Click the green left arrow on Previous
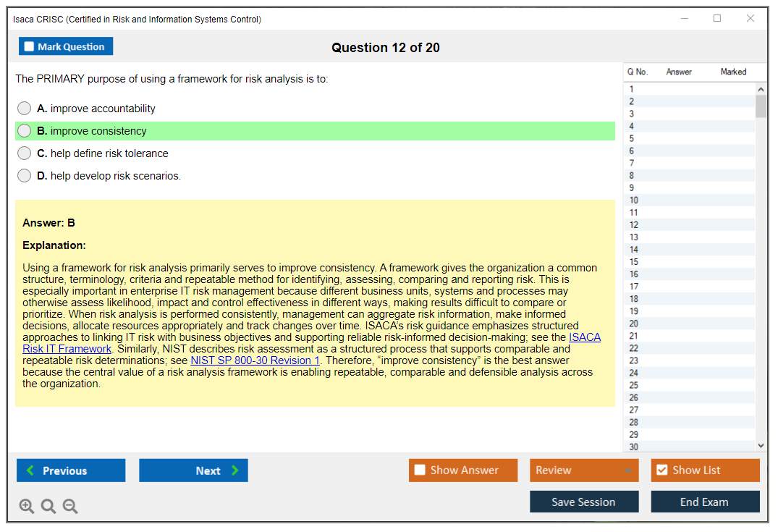This screenshot has width=778, height=532. [30, 470]
